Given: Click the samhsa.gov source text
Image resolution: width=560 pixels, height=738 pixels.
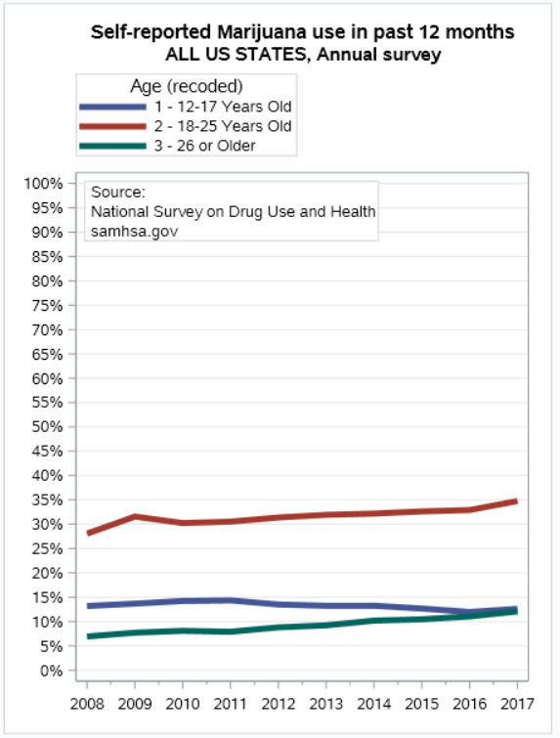Looking at the screenshot, I should coord(135,232).
